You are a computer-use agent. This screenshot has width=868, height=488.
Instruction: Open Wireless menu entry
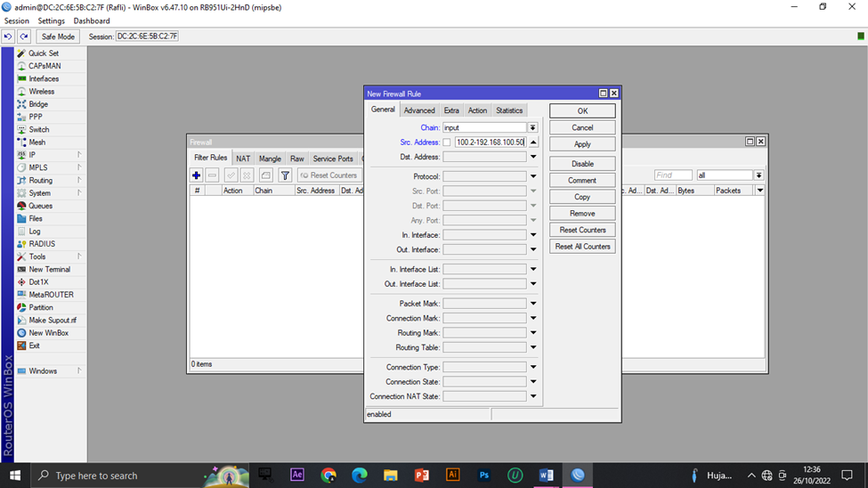(x=42, y=92)
